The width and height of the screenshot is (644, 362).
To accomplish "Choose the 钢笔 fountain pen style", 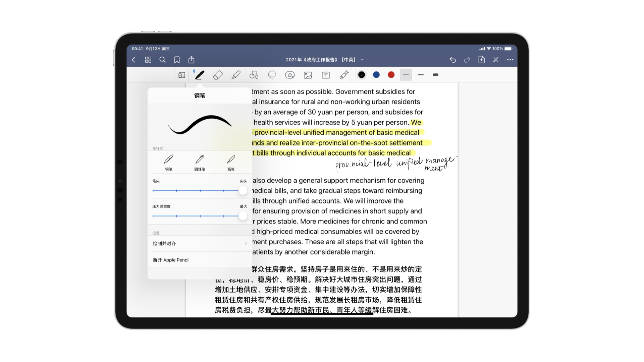I will click(169, 162).
